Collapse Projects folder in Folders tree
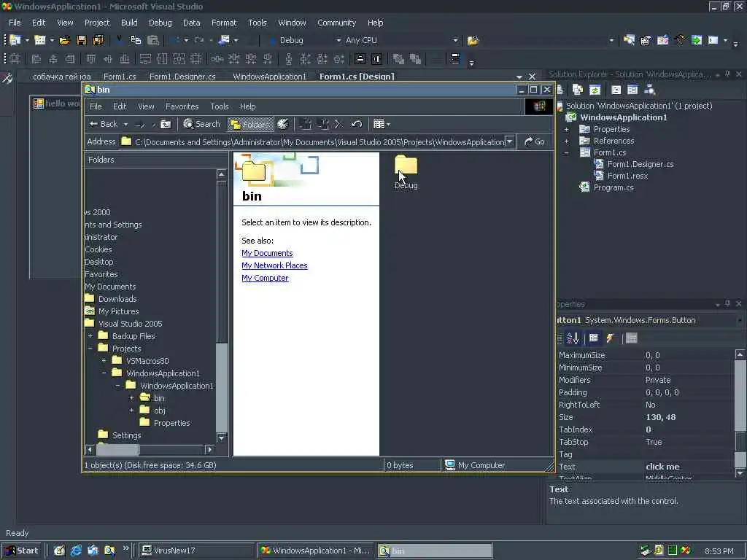The image size is (747, 560). (x=90, y=349)
